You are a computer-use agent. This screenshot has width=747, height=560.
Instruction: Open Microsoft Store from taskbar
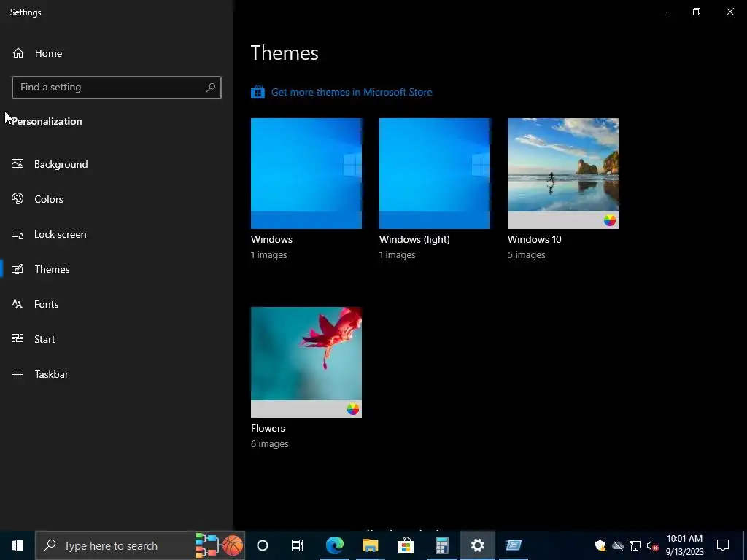pyautogui.click(x=406, y=545)
